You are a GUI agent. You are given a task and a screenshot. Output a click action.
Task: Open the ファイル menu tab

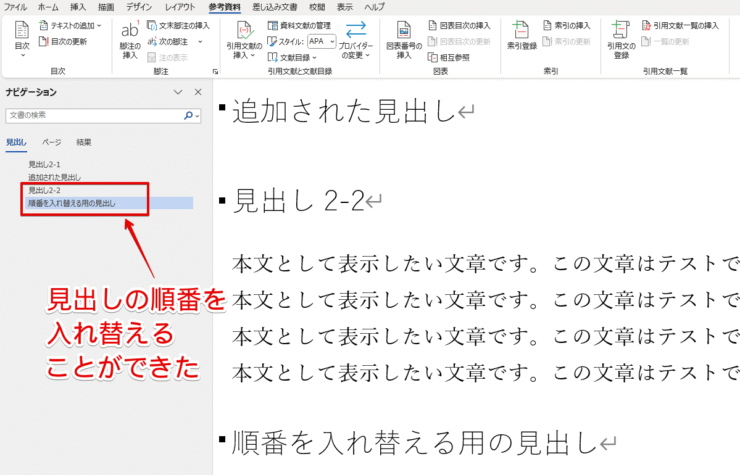point(15,7)
